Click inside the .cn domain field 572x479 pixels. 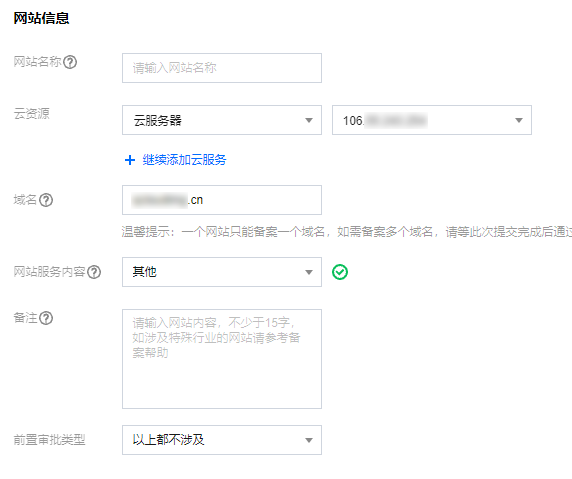222,200
